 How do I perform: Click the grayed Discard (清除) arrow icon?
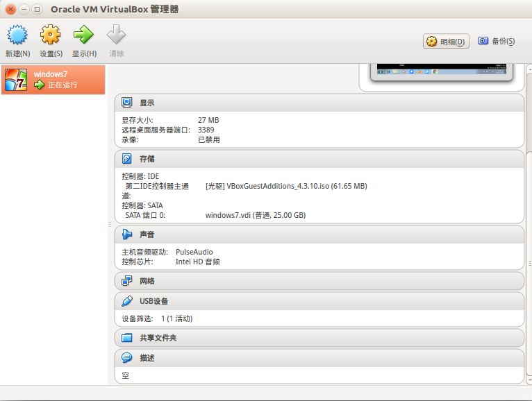click(x=116, y=35)
